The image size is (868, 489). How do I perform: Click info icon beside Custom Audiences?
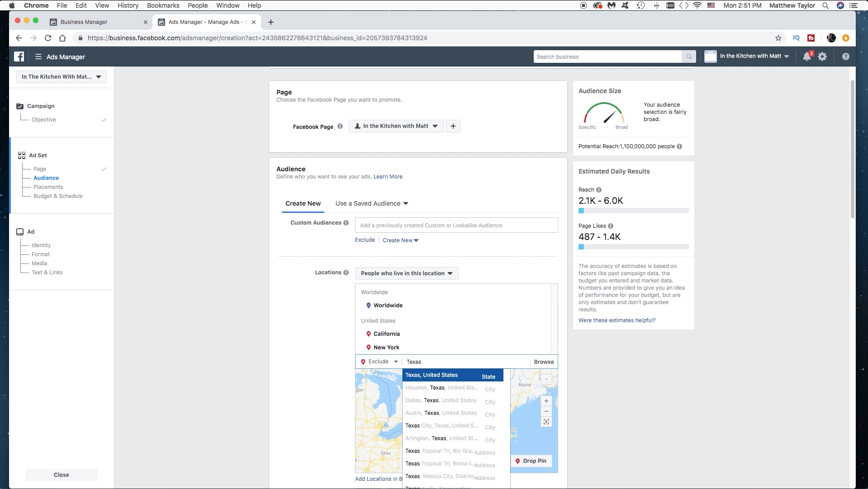(x=346, y=223)
